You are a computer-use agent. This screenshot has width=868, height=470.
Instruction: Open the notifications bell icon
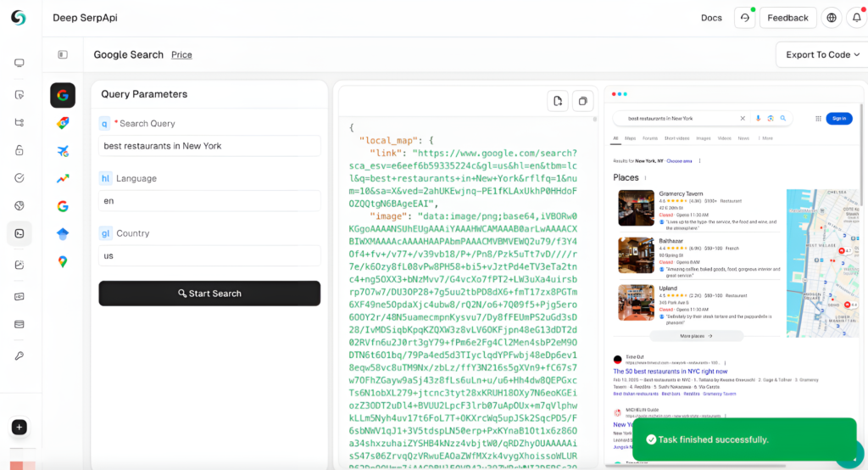tap(857, 18)
